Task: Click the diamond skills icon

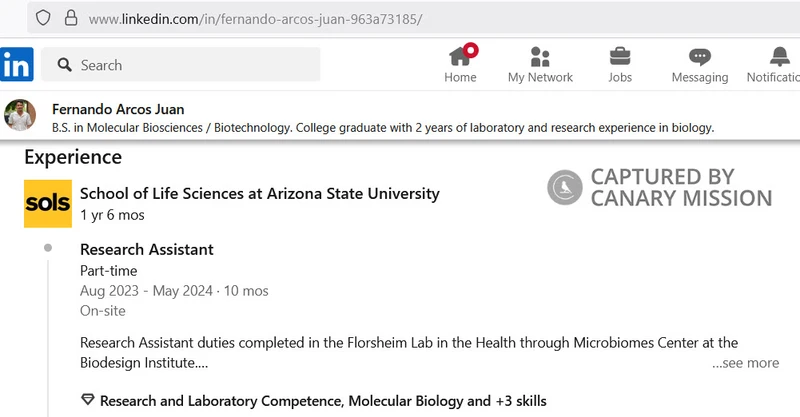Action: (x=88, y=400)
